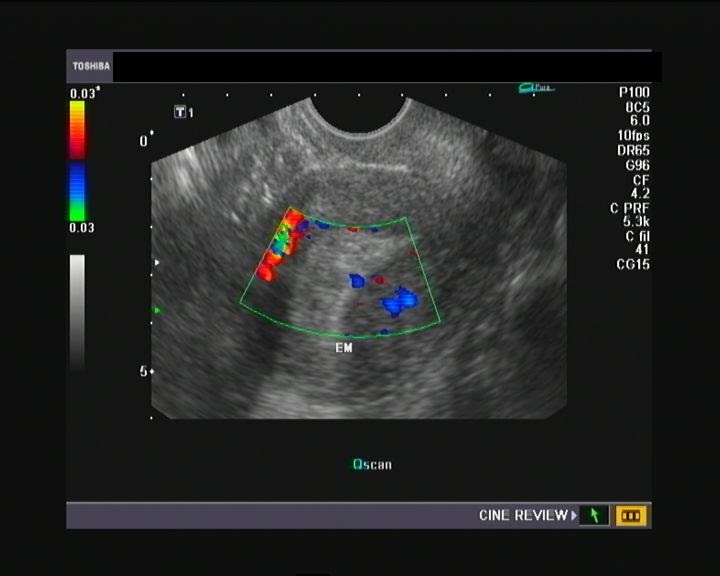Click the white focus marker triangle
The image size is (720, 576).
[x=157, y=263]
